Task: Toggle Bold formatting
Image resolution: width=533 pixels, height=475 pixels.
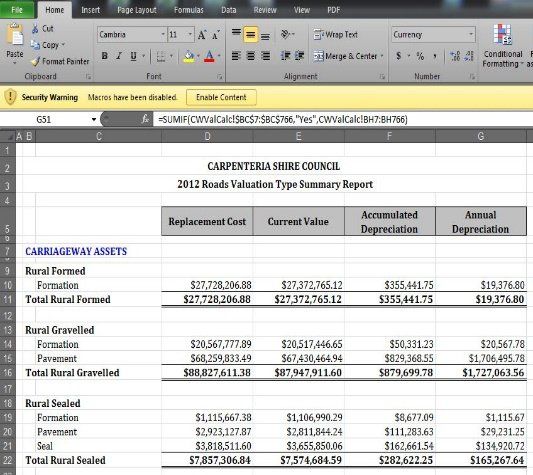Action: click(105, 56)
